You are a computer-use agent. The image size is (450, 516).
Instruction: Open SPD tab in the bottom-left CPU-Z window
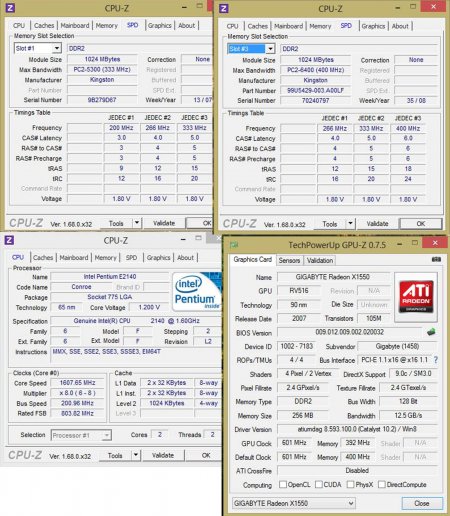click(131, 258)
